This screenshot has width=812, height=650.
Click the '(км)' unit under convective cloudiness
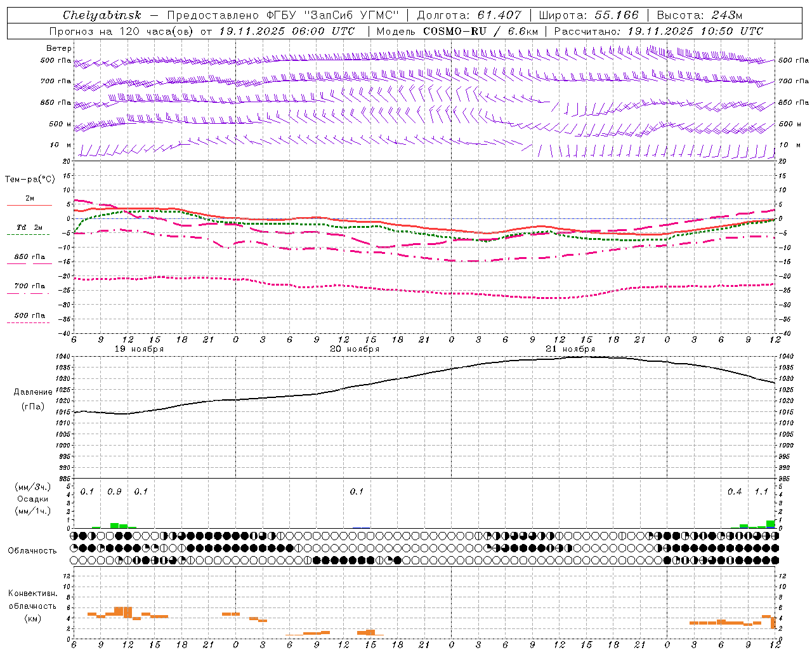pyautogui.click(x=33, y=618)
